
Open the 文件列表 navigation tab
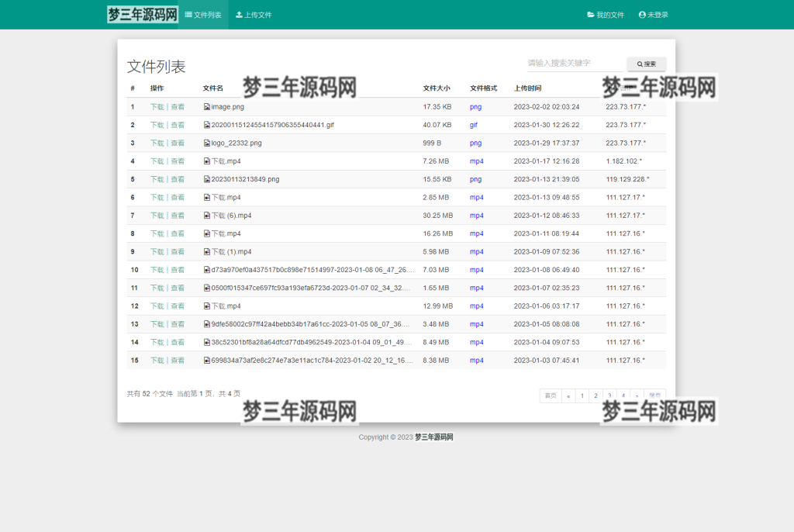(203, 15)
